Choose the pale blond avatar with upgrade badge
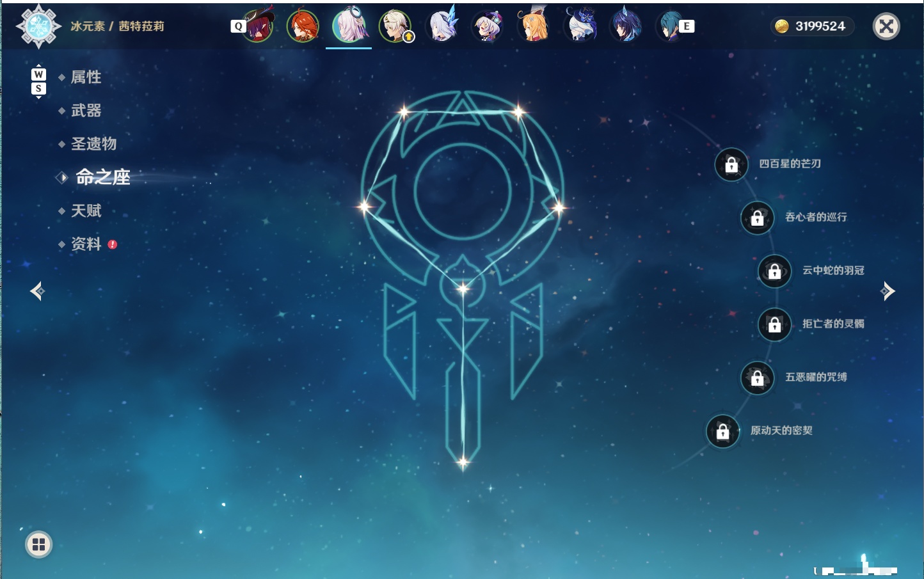The image size is (924, 579). [x=395, y=26]
